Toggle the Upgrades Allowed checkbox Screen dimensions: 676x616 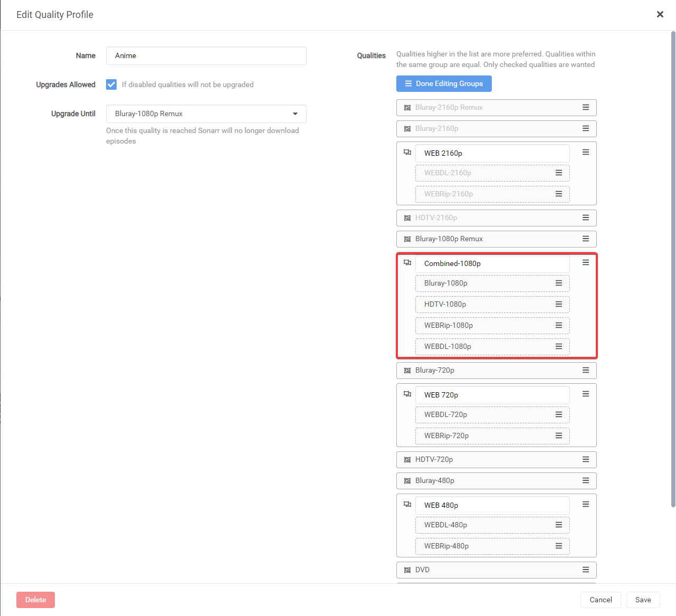click(x=111, y=84)
